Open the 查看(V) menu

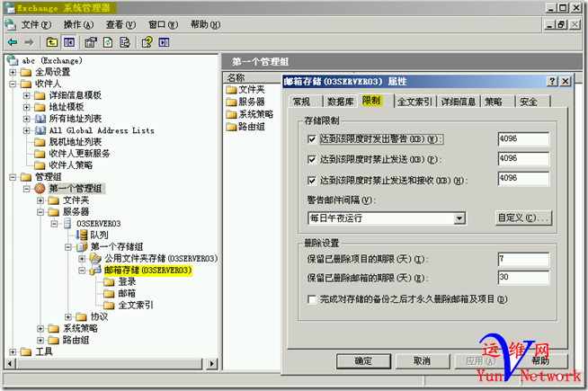(120, 25)
